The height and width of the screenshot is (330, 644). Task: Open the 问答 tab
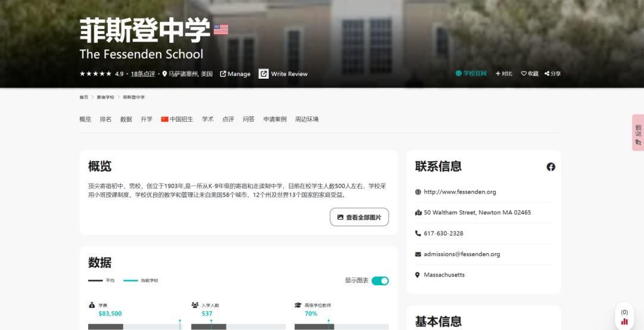click(249, 119)
